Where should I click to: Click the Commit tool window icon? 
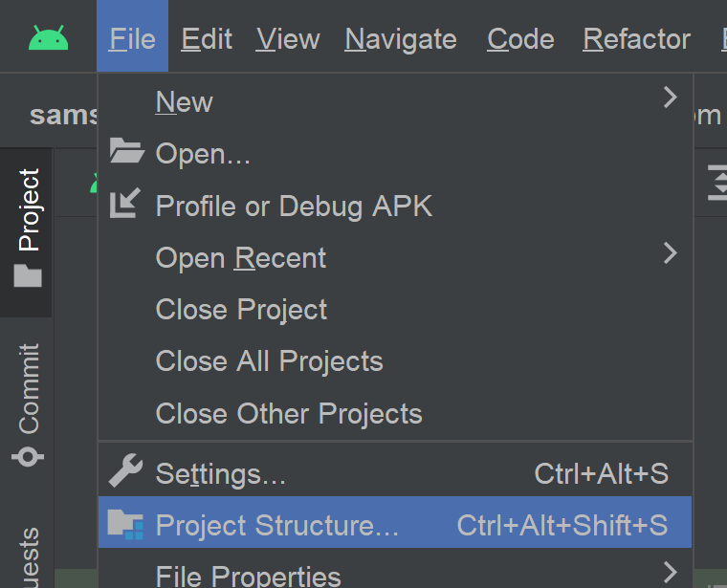tap(28, 456)
